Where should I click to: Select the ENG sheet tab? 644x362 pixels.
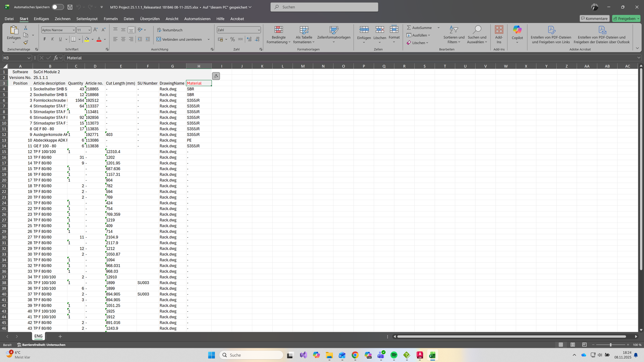39,336
